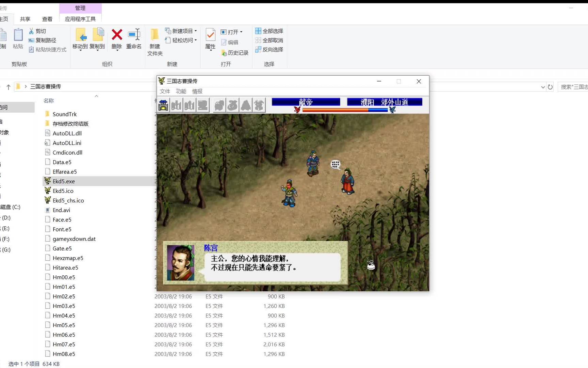588x368 pixels.
Task: Click the Explorer search box
Action: tap(573, 87)
